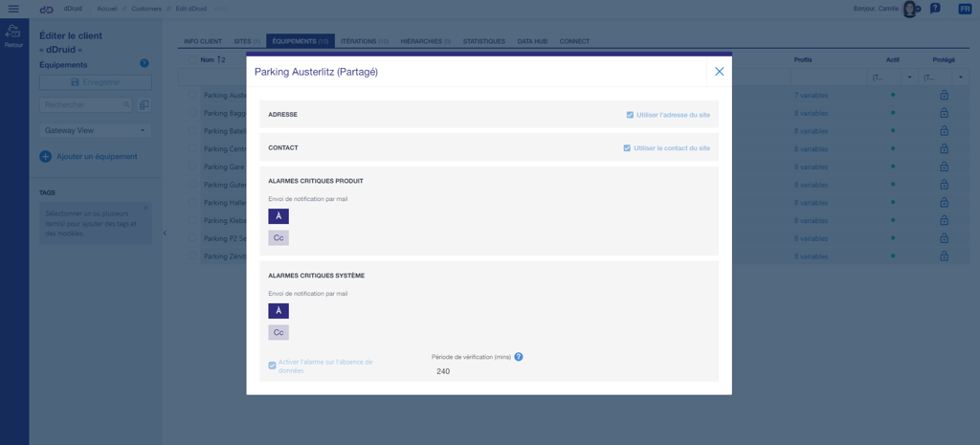Open the help chat bubble icon in header
The width and height of the screenshot is (980, 445).
[935, 9]
